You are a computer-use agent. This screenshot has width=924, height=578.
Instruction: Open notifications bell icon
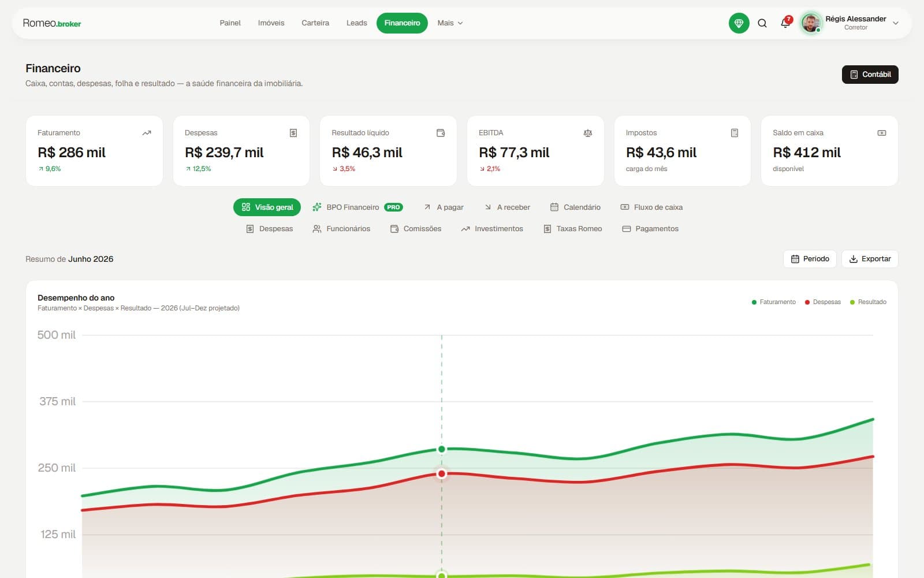(785, 23)
